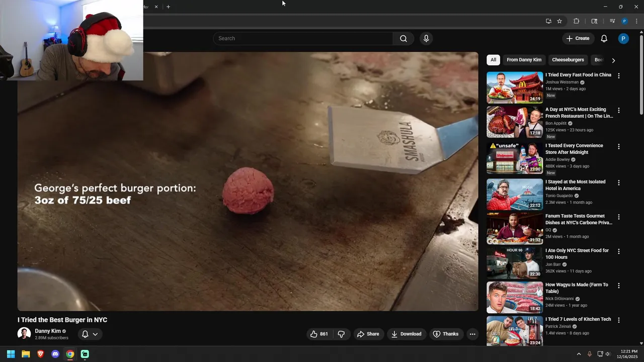
Task: Select the Cheeseburgers filter chip
Action: 568,60
